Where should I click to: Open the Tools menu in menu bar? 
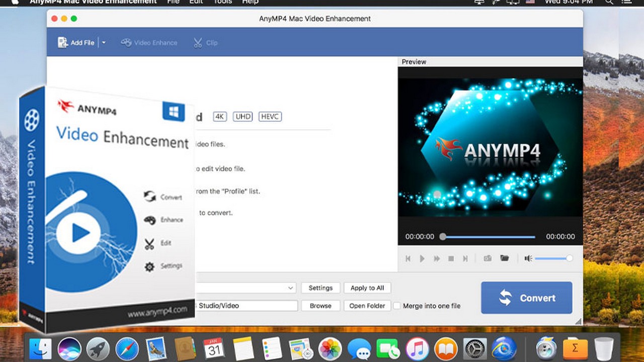tap(223, 2)
